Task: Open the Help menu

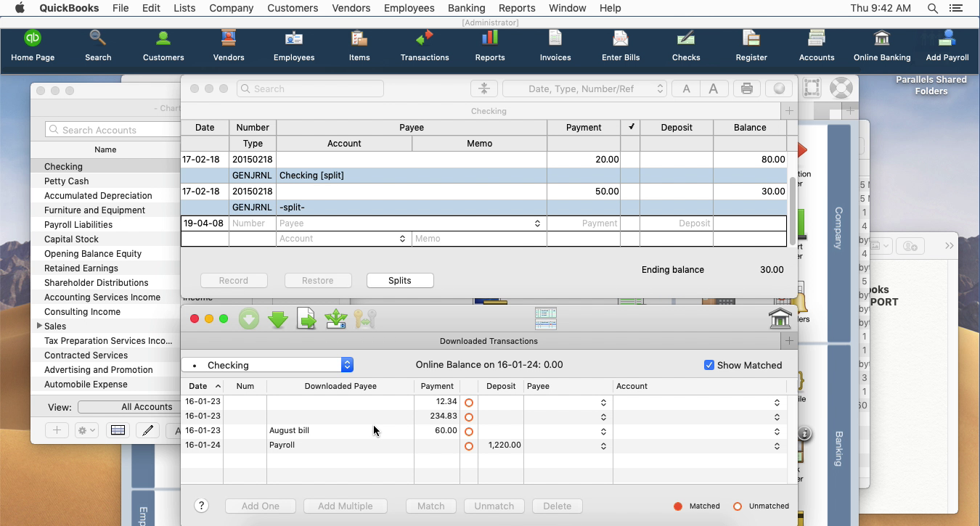Action: tap(610, 8)
